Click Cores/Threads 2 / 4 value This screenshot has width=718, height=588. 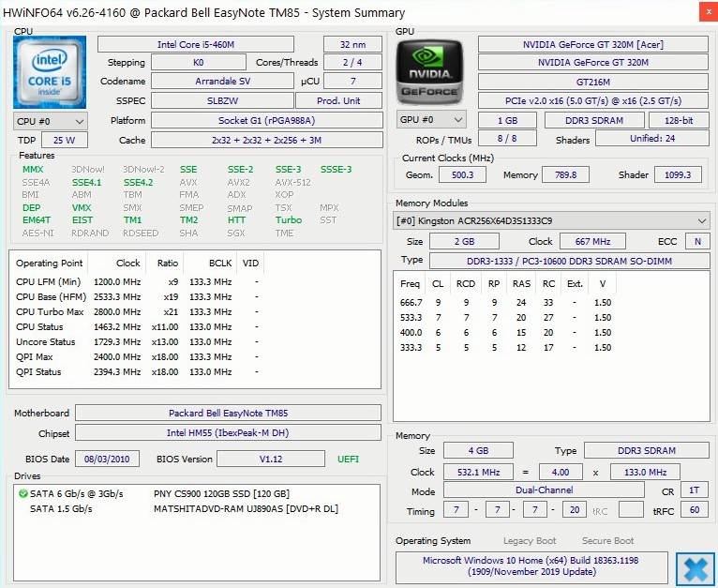(352, 62)
